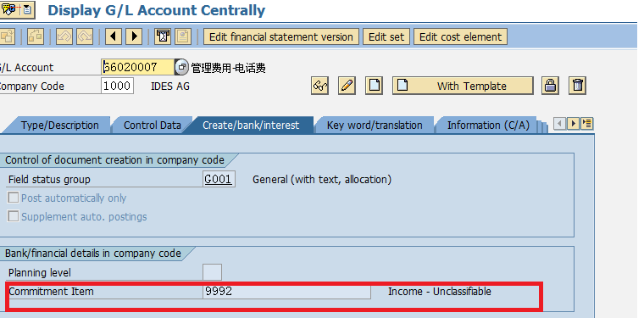Click the IDES AG company name text

click(170, 86)
